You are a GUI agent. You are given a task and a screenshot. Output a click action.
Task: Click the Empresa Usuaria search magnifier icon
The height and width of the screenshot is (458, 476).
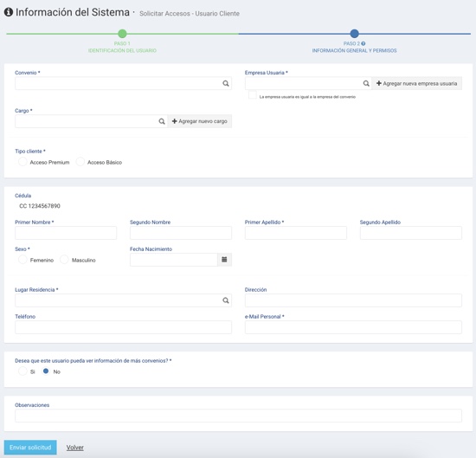click(366, 83)
